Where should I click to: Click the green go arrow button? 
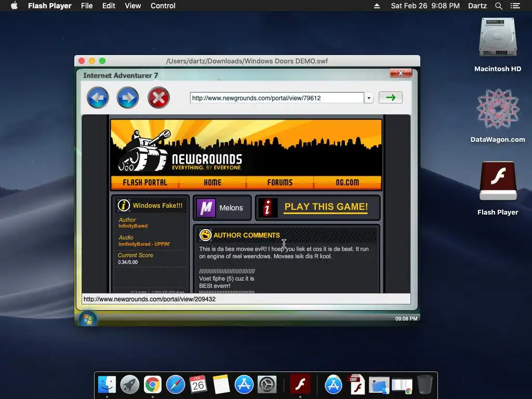(391, 98)
